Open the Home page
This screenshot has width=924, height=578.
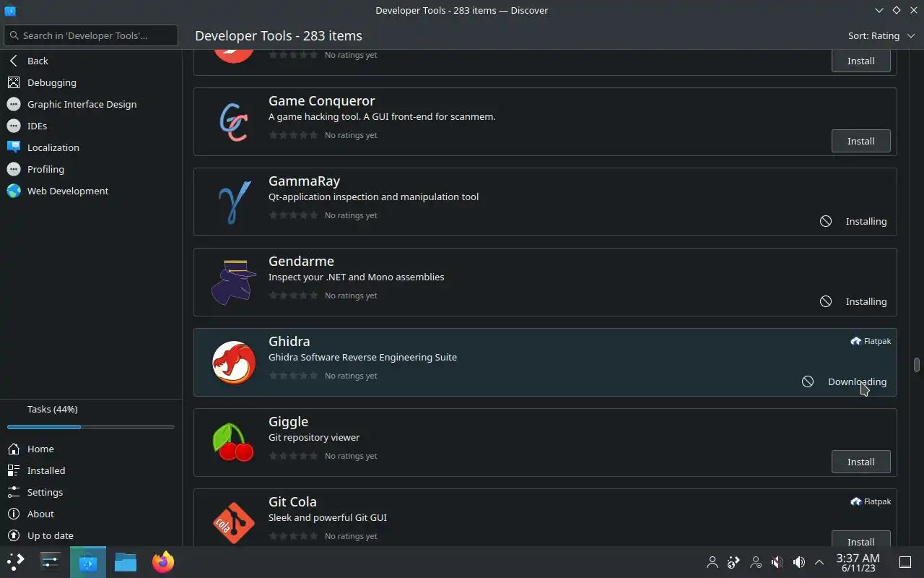coord(91,449)
